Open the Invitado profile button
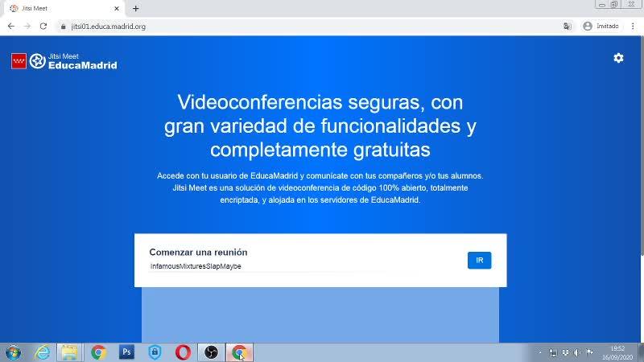Image resolution: width=644 pixels, height=362 pixels. pyautogui.click(x=601, y=27)
